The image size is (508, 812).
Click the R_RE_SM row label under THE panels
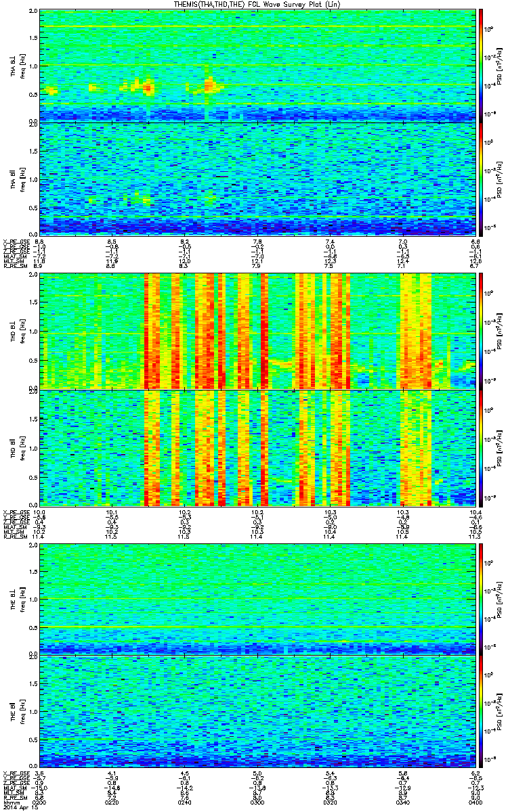point(14,797)
